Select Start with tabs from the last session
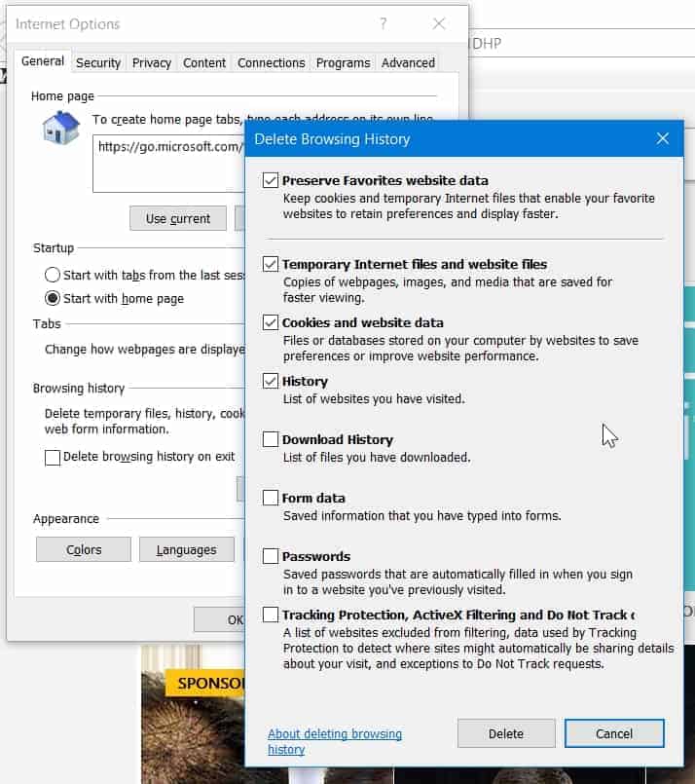Screen dimensions: 695x784 [x=52, y=275]
